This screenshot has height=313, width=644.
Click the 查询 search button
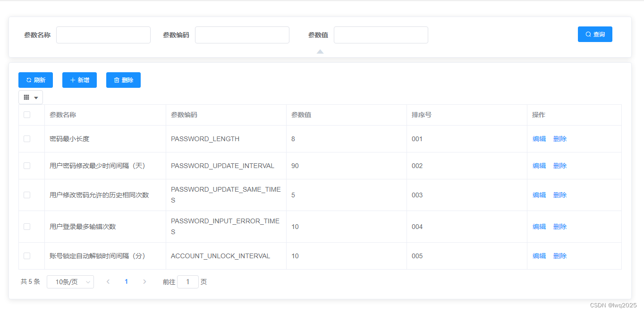click(x=595, y=34)
